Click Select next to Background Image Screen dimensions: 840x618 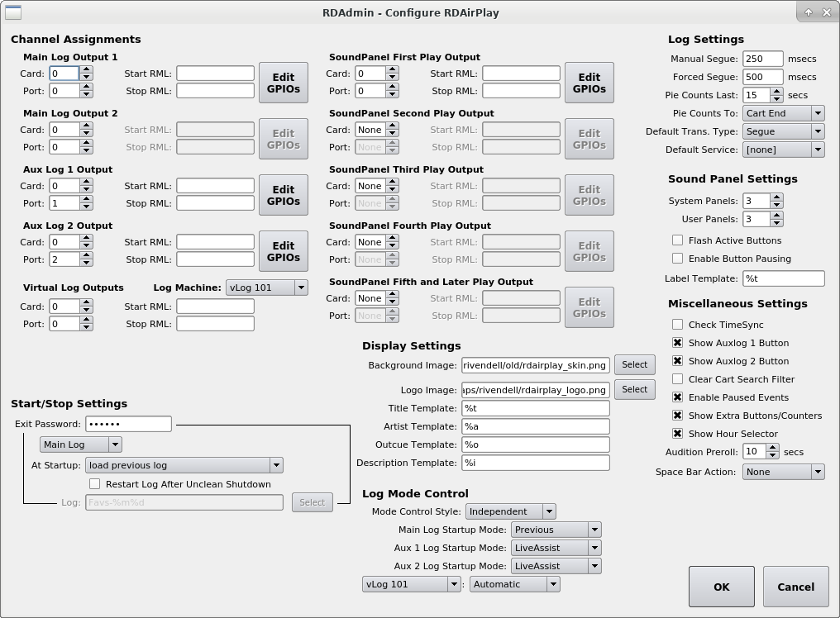[634, 364]
